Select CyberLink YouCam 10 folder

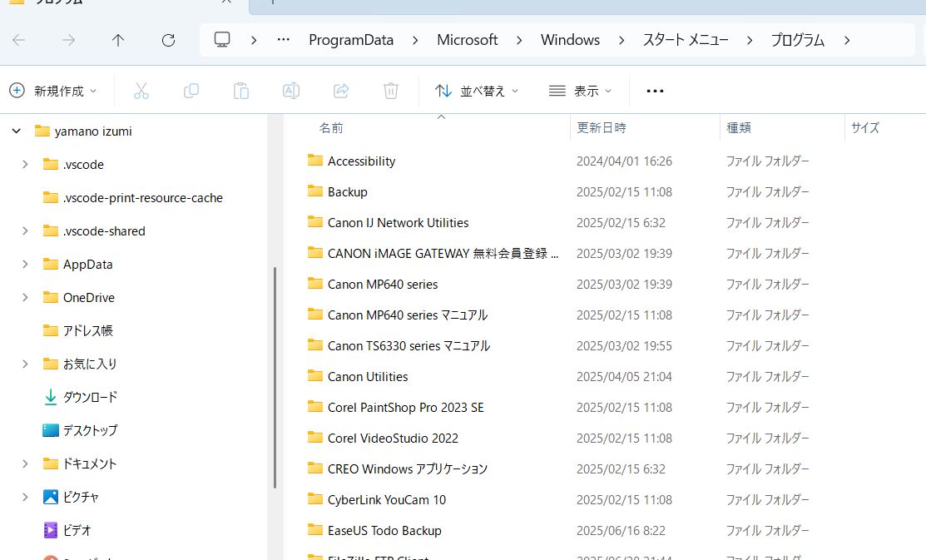[387, 500]
